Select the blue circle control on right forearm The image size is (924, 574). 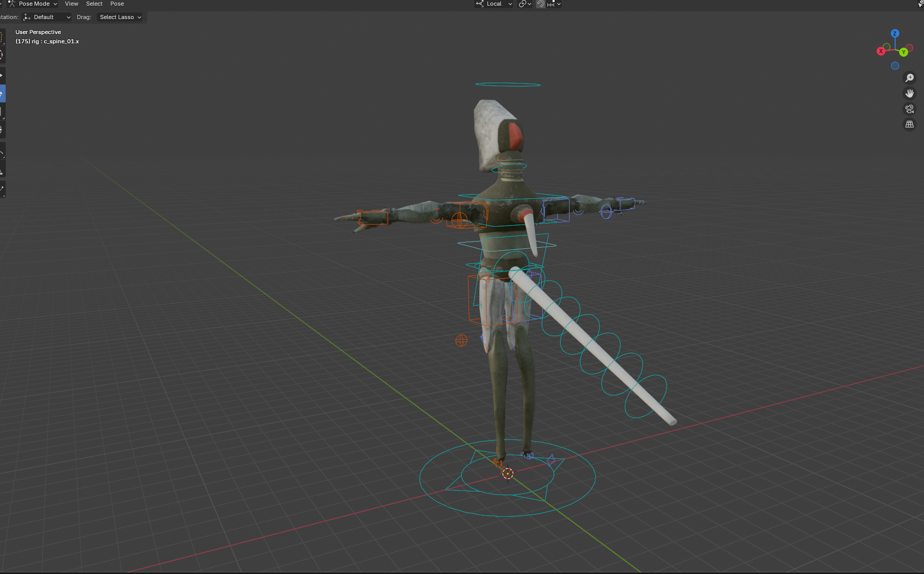[606, 211]
